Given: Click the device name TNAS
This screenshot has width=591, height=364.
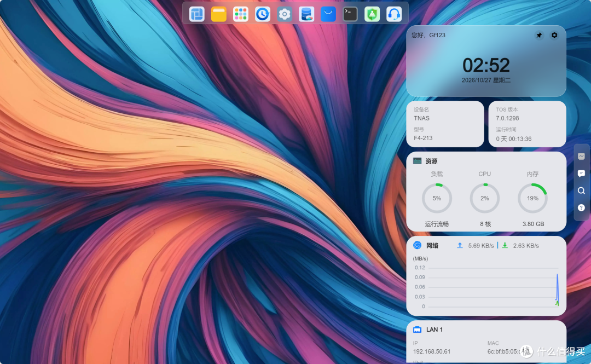Looking at the screenshot, I should 422,118.
